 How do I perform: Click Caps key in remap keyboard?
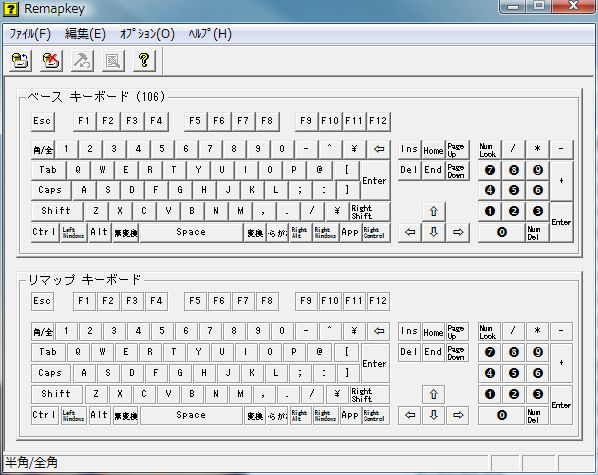pyautogui.click(x=50, y=373)
